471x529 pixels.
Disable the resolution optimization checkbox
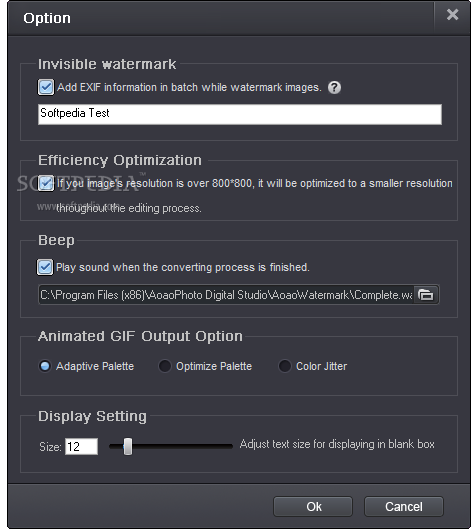point(46,184)
